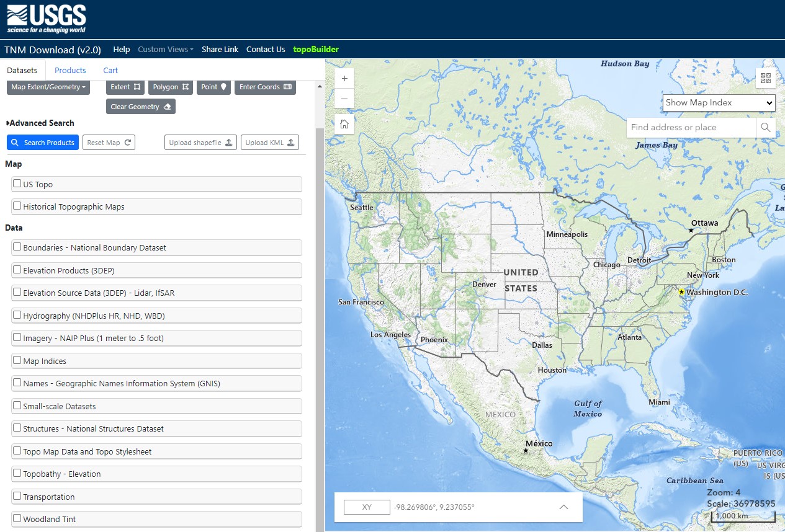
Task: Tick Elevation Products (3DEP) checkbox
Action: tap(17, 270)
